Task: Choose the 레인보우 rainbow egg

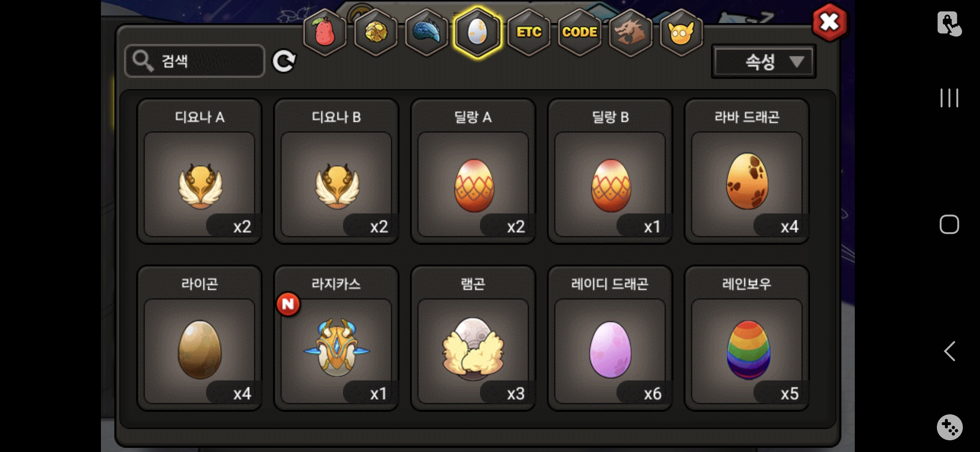Action: 747,338
